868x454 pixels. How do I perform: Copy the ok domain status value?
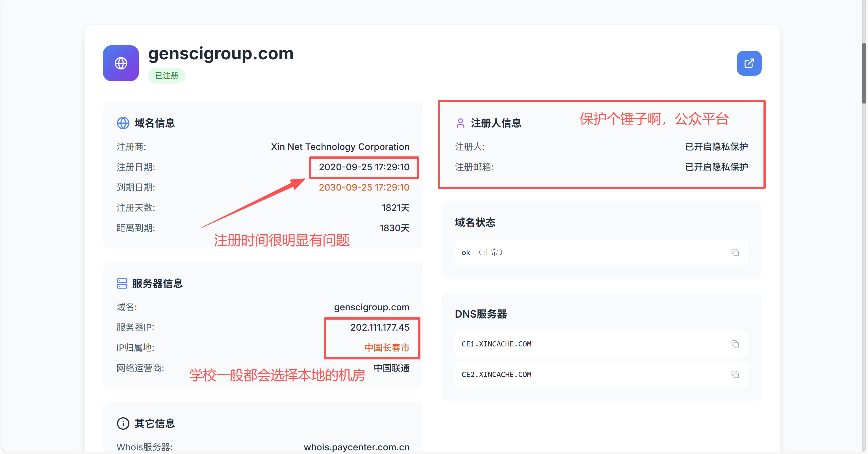coord(735,253)
